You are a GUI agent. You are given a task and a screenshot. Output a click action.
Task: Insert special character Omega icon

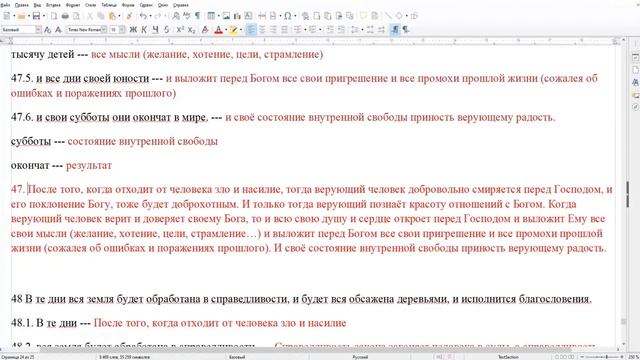click(288, 16)
